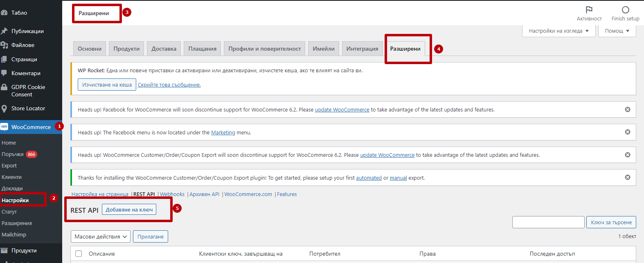The width and height of the screenshot is (644, 263).
Task: Click the Страници pages icon
Action: click(x=4, y=59)
